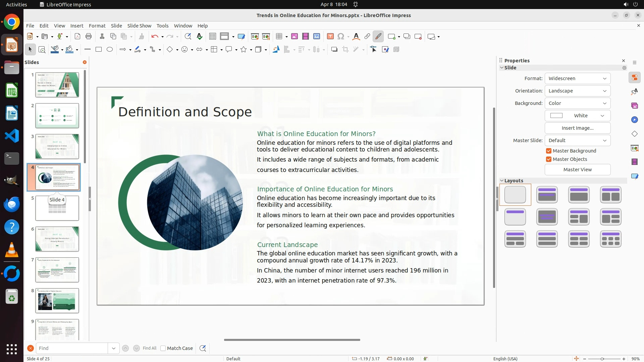Click the Print toolbar icon
644x362 pixels.
(x=89, y=37)
